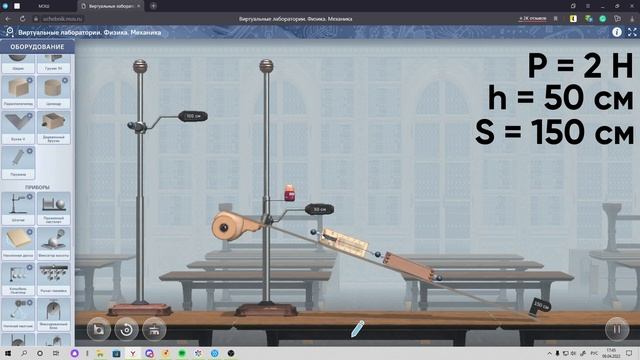Screen dimensions: 640x360
Task: Click the screenshot capture round button
Action: 99,329
